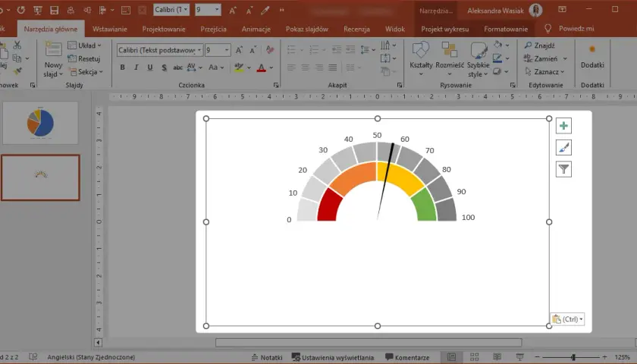Click the Powiedz mi lightbulb icon
Image resolution: width=637 pixels, height=364 pixels.
pyautogui.click(x=548, y=29)
